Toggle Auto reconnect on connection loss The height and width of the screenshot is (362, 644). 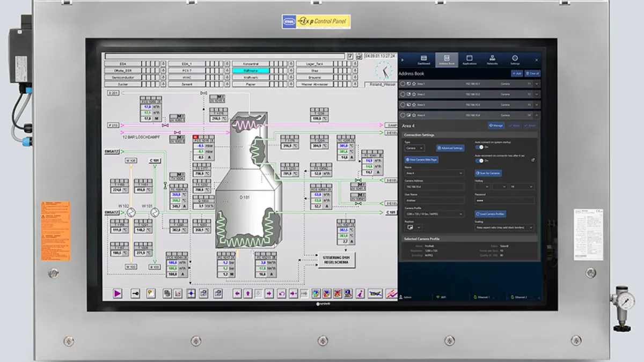(479, 160)
